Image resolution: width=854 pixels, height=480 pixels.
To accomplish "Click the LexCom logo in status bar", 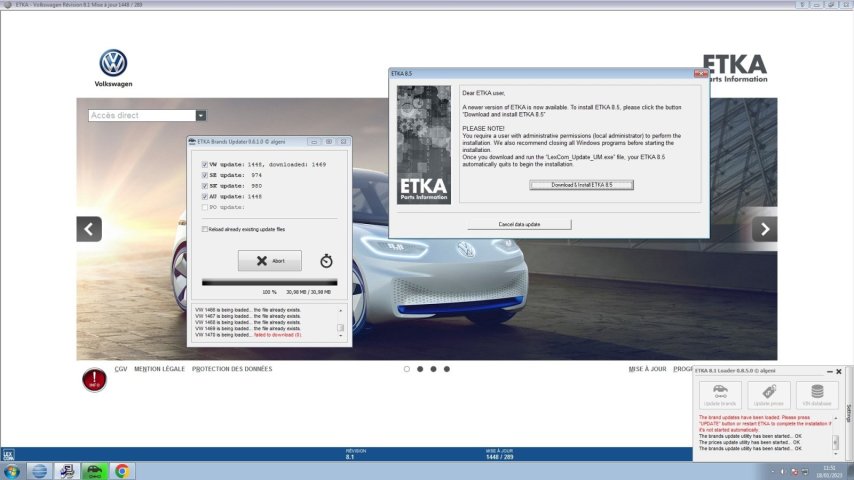I will click(8, 454).
